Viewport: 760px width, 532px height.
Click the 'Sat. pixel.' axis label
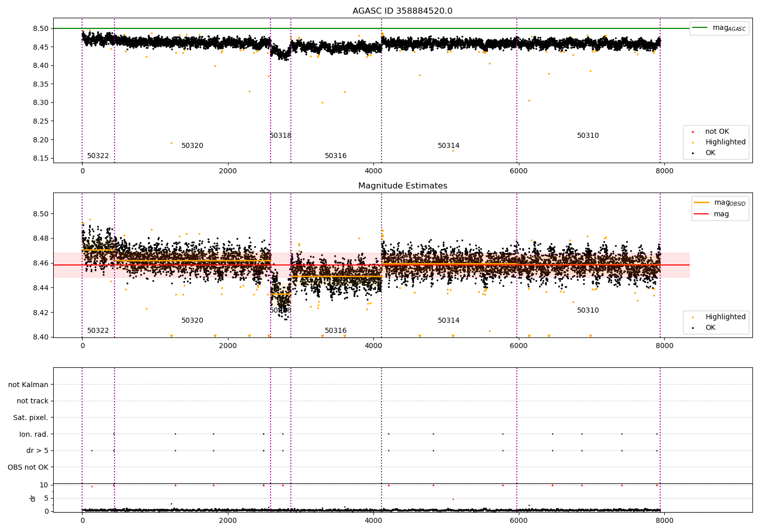click(x=30, y=418)
